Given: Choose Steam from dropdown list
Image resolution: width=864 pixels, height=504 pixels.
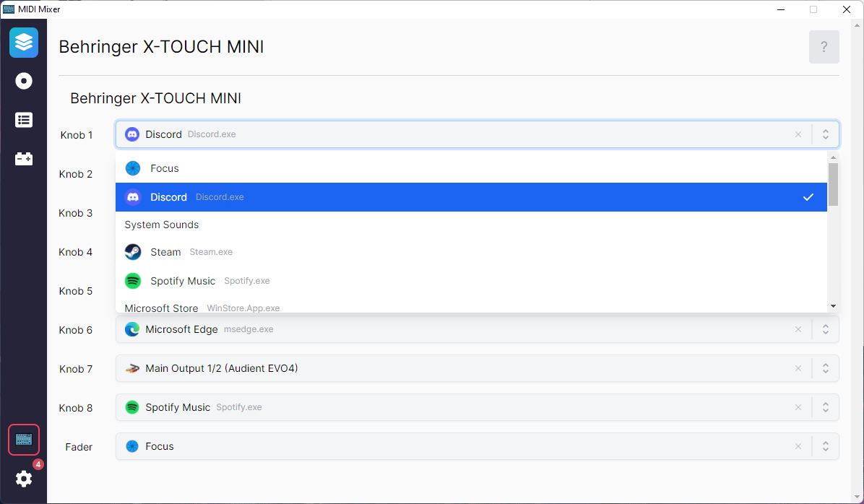Looking at the screenshot, I should [471, 252].
